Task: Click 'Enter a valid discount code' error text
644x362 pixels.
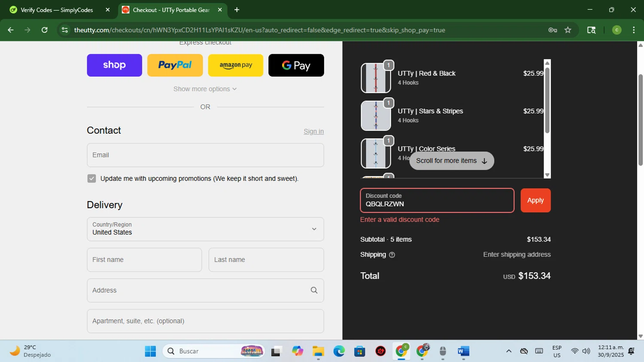Action: click(x=400, y=219)
